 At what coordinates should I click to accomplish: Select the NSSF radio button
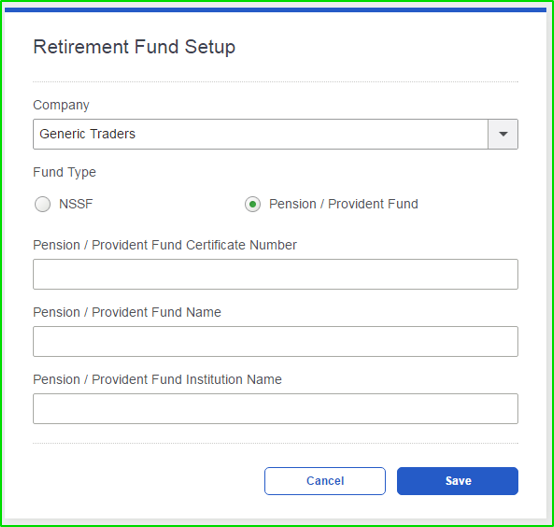coord(43,204)
